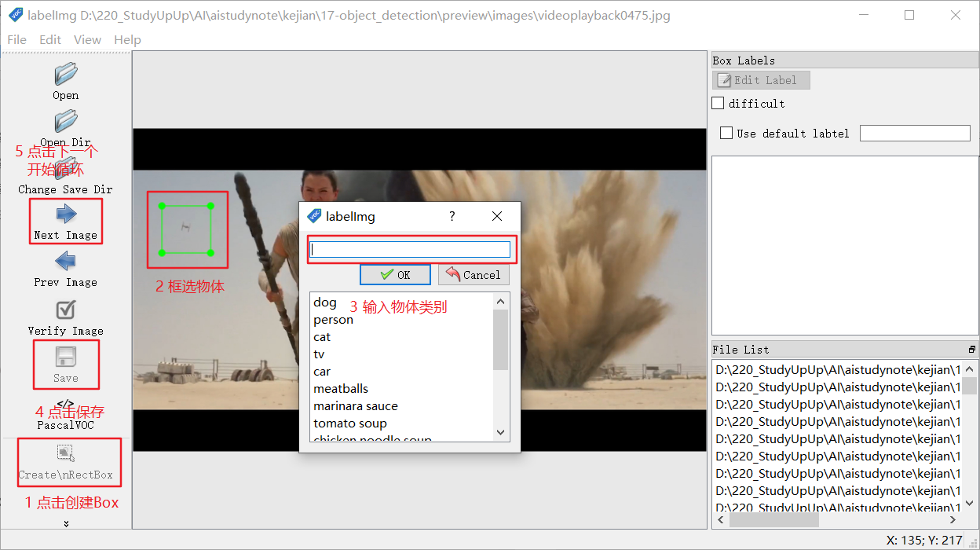The width and height of the screenshot is (980, 550).
Task: Switch annotation format via PascalVOC icon
Action: [66, 405]
